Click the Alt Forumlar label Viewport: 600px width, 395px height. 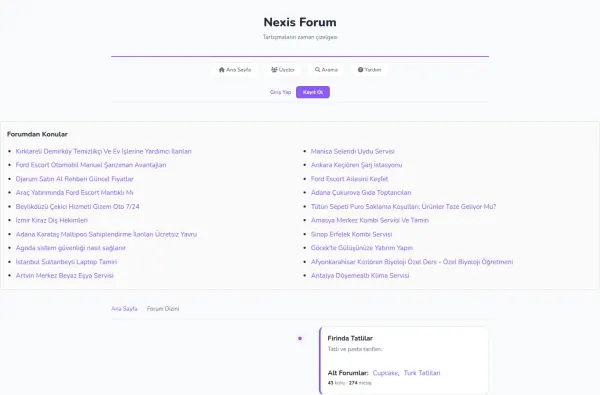point(348,373)
